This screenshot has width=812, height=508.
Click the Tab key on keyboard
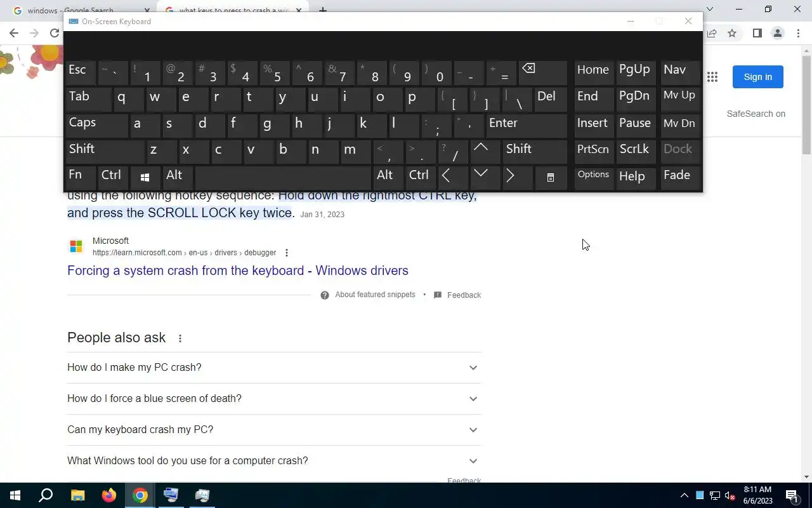tap(88, 99)
